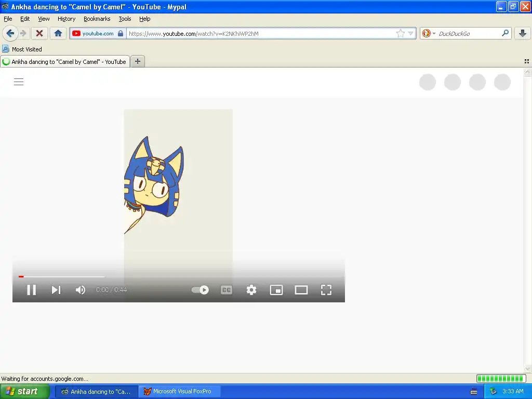Open the File menu
This screenshot has width=532, height=399.
(8, 19)
